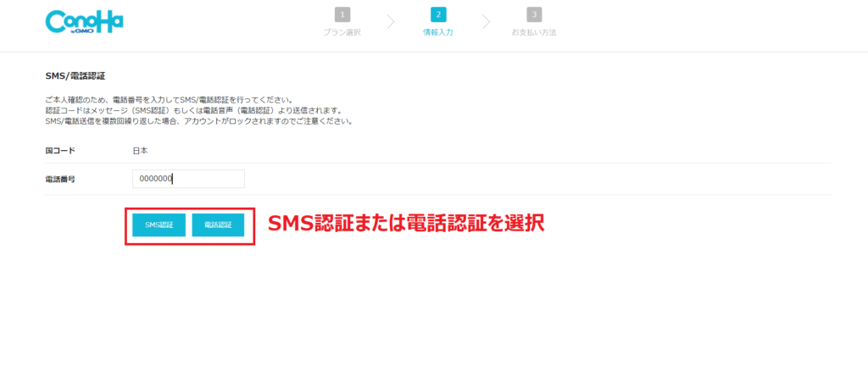Click the ConoHa by GMO logo
Image resolution: width=868 pixels, height=378 pixels.
point(84,22)
